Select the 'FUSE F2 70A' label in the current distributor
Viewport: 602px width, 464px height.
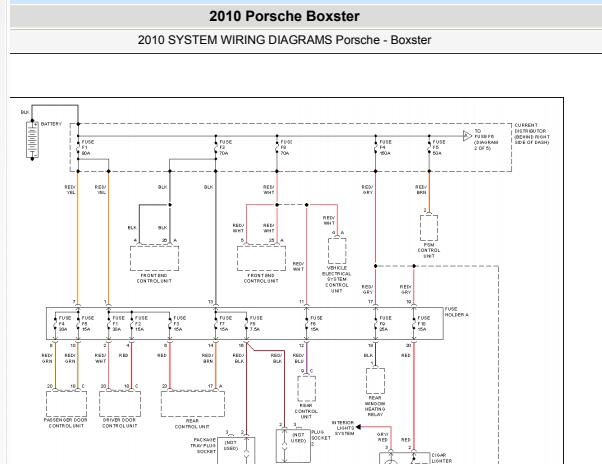pos(225,147)
